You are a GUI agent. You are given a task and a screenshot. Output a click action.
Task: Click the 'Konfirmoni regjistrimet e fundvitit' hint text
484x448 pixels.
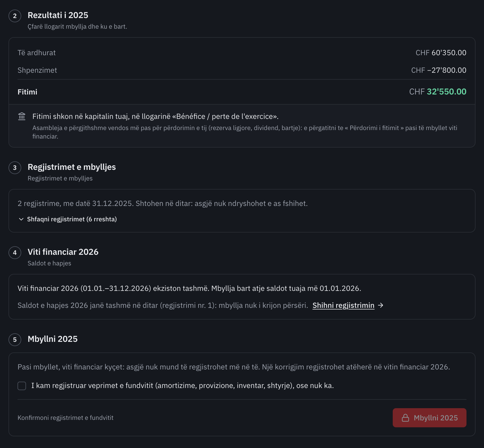66,418
